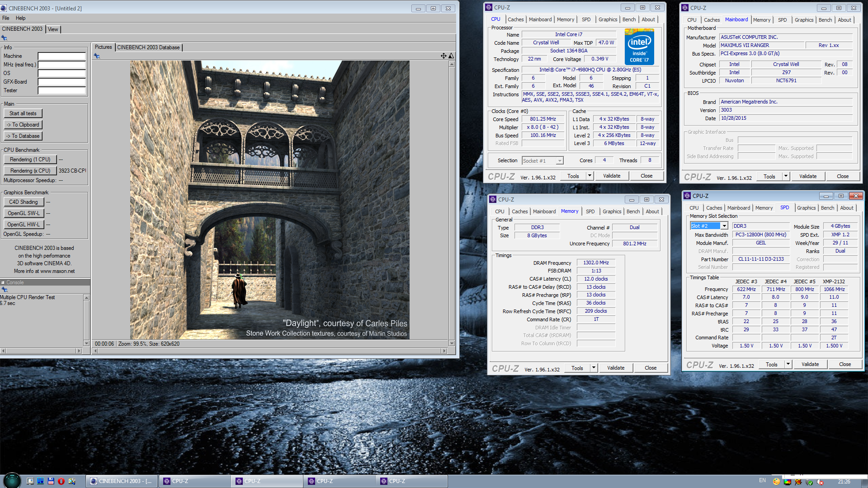Click the paint palette tray icon

[x=777, y=482]
